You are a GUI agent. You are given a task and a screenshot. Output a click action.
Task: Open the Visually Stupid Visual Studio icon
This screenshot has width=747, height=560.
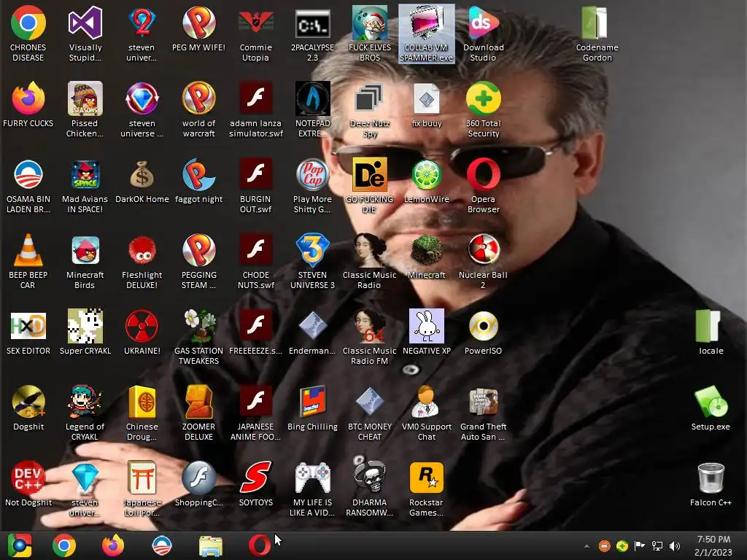point(85,23)
